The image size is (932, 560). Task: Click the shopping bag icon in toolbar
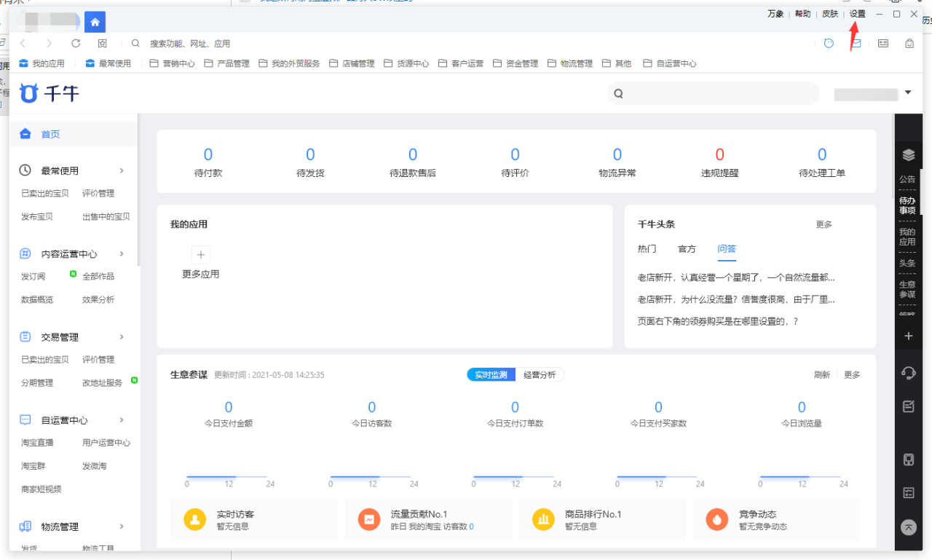[x=909, y=44]
